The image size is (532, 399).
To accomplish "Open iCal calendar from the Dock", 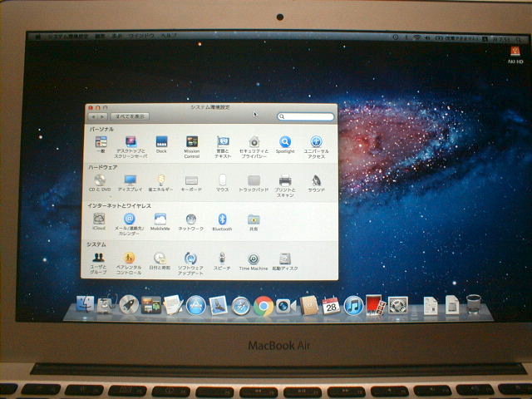I will (x=331, y=305).
